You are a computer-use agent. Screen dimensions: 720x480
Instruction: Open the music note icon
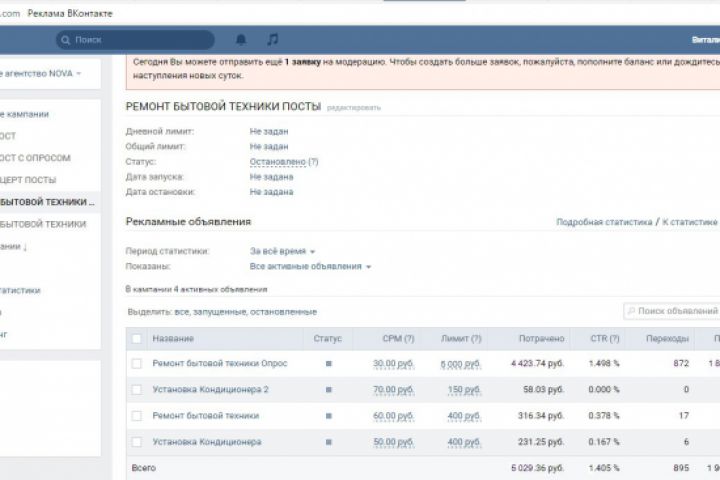coord(272,40)
